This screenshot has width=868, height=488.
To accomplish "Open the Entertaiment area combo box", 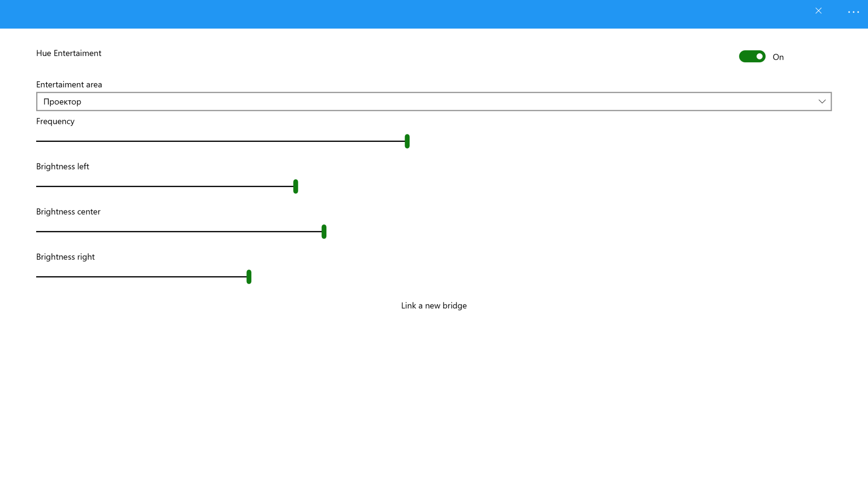I will (433, 102).
